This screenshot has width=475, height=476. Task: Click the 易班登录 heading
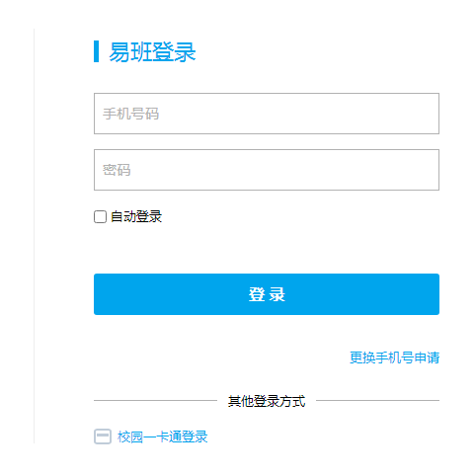point(152,52)
